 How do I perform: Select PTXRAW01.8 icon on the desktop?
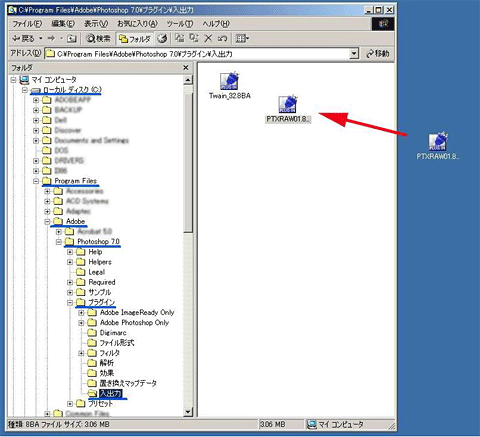point(438,146)
